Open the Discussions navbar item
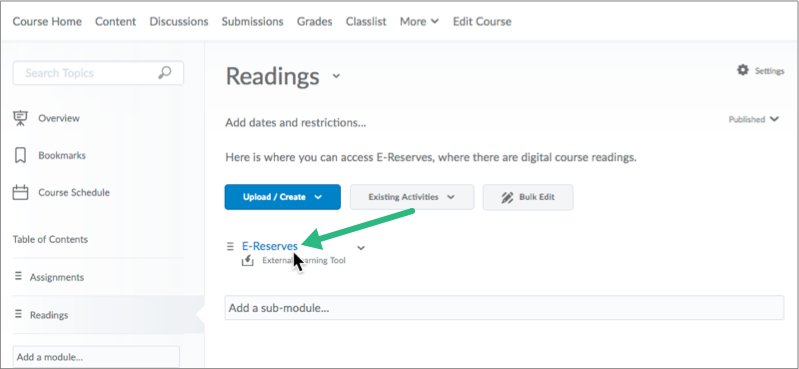 [x=179, y=21]
